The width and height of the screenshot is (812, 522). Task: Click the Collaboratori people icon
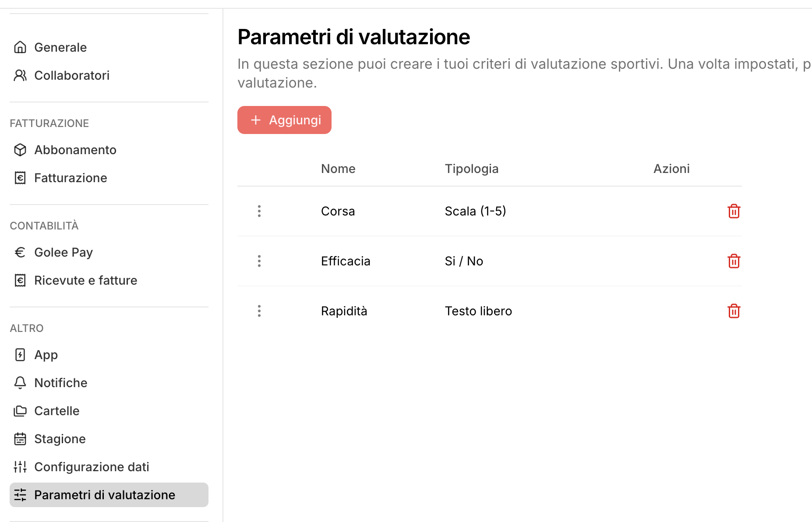(20, 75)
